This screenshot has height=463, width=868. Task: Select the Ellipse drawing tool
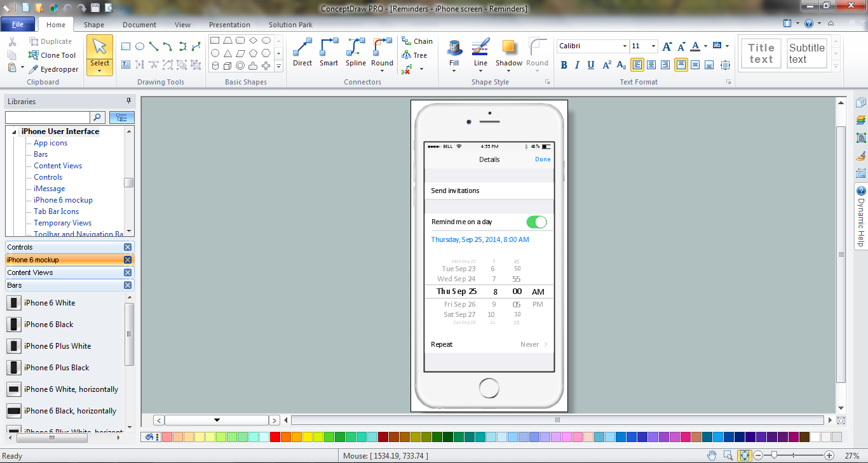pyautogui.click(x=140, y=46)
